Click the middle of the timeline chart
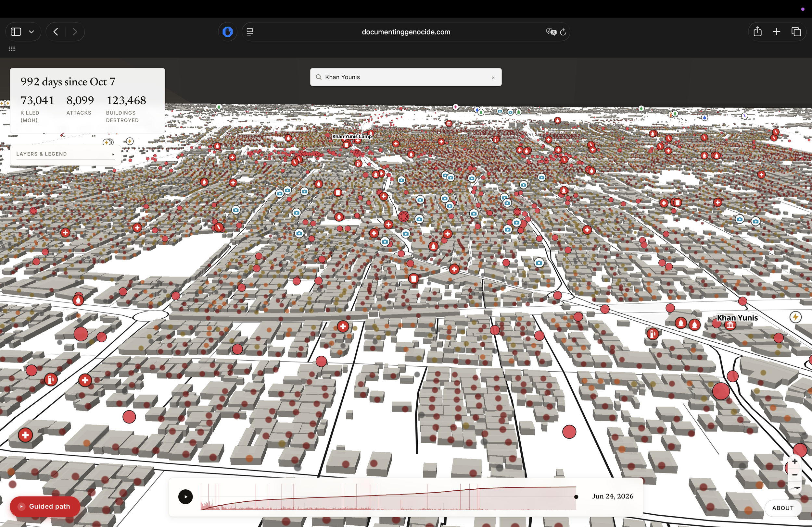This screenshot has height=527, width=812. [388, 497]
